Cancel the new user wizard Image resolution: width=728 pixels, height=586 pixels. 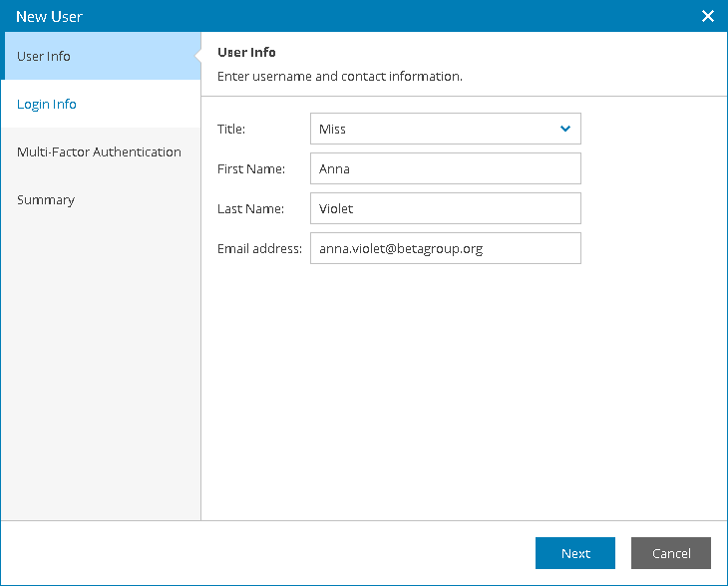tap(671, 553)
